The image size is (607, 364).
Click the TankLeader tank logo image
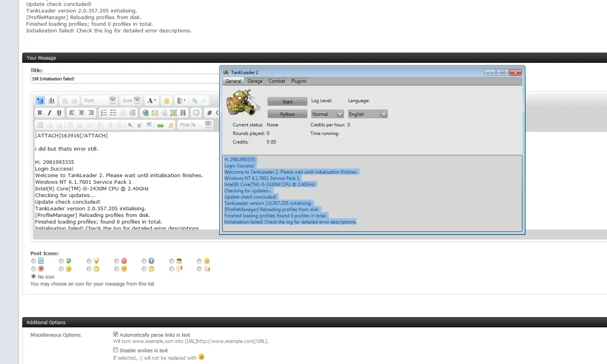pos(243,103)
